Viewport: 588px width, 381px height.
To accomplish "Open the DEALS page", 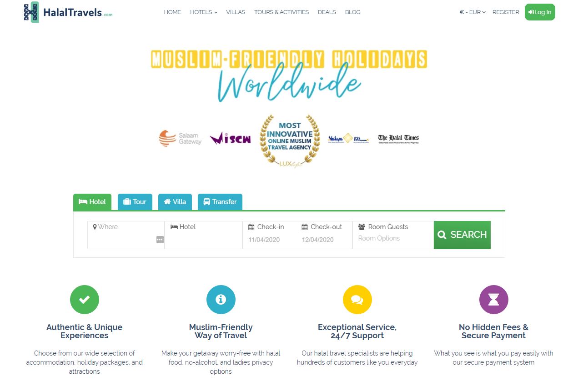I will pyautogui.click(x=327, y=12).
